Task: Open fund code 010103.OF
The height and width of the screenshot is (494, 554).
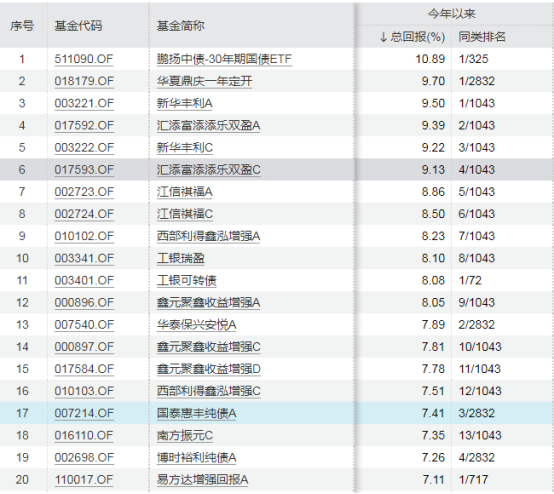Action: pyautogui.click(x=84, y=391)
